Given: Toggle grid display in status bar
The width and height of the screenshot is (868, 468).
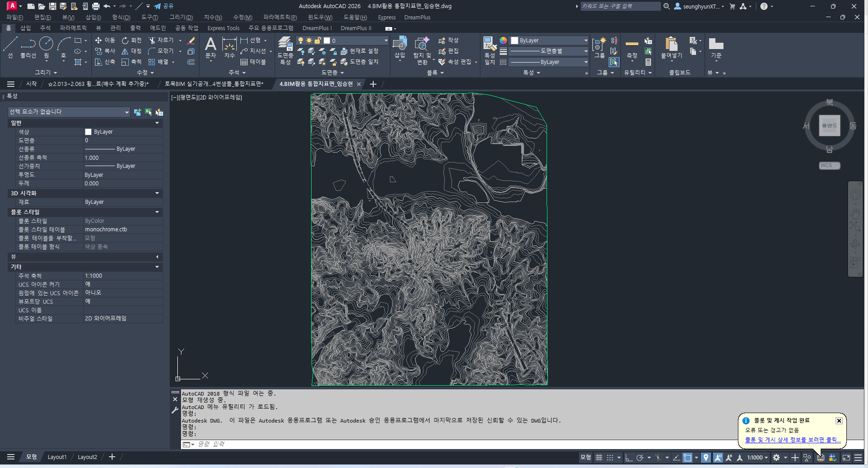Looking at the screenshot, I should pos(599,458).
